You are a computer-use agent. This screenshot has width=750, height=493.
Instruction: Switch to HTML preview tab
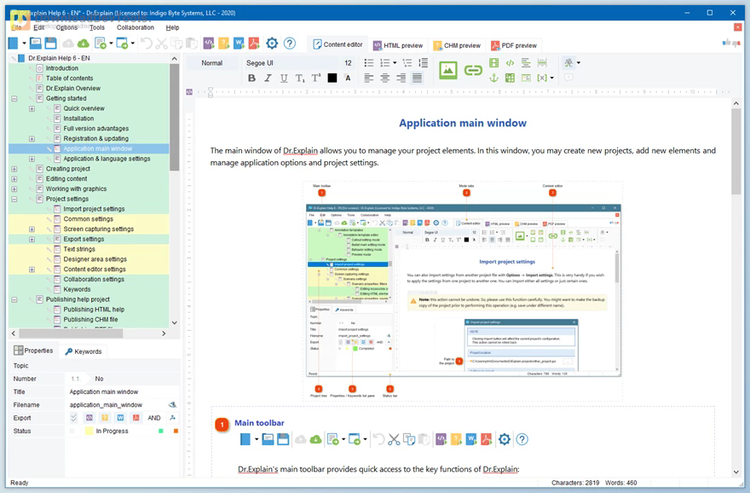[398, 45]
